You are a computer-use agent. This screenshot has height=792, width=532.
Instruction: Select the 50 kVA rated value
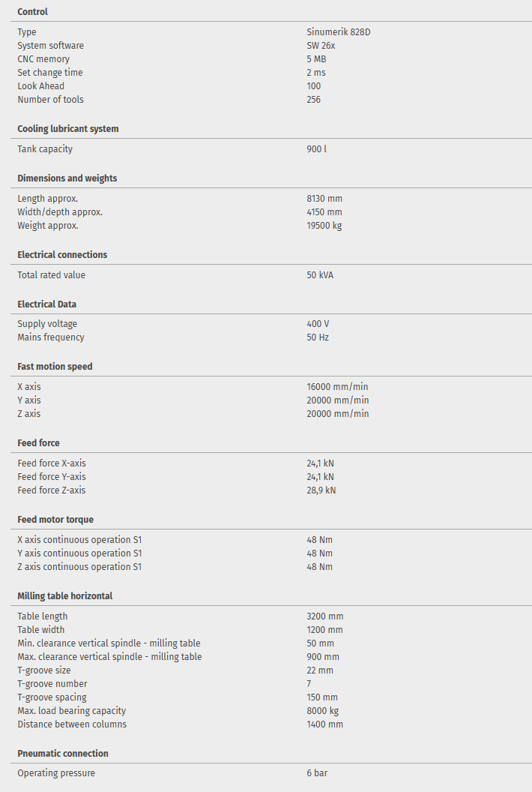point(320,275)
